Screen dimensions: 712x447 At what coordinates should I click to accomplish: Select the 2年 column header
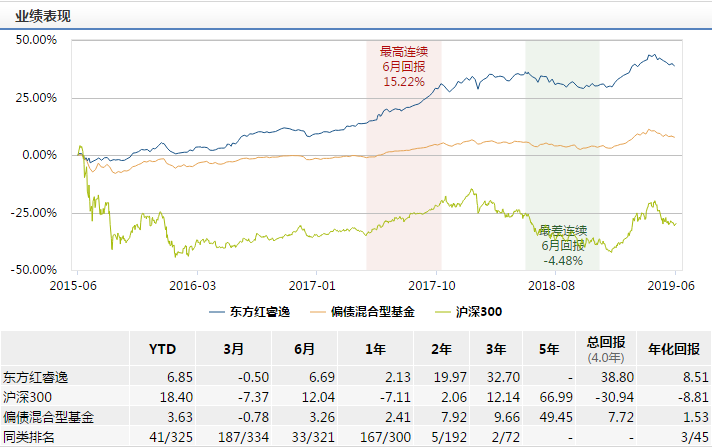(441, 349)
